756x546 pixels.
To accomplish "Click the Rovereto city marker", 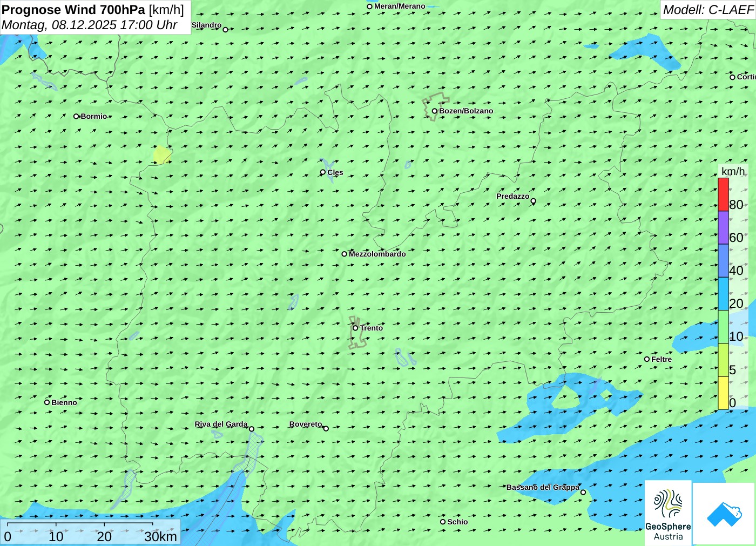I will click(326, 428).
